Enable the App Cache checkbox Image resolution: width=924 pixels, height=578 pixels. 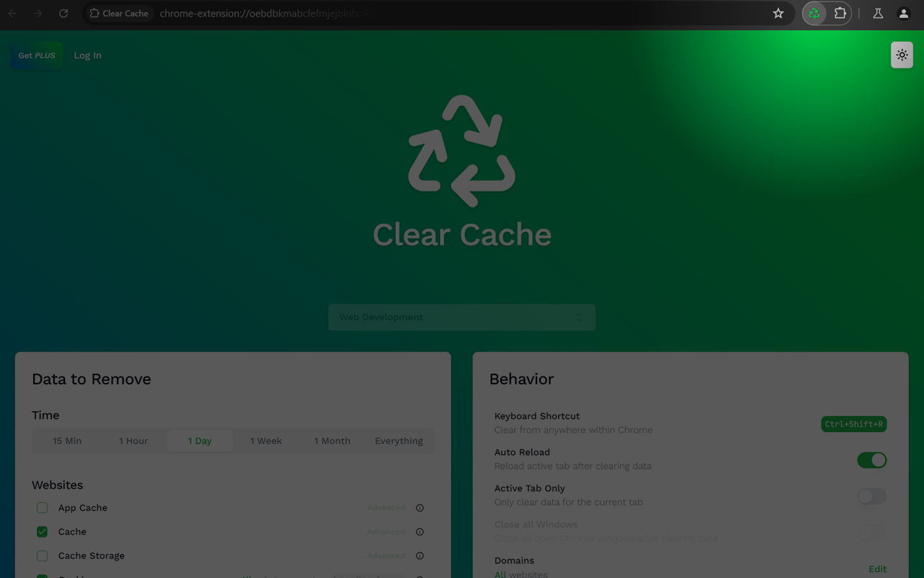[42, 507]
